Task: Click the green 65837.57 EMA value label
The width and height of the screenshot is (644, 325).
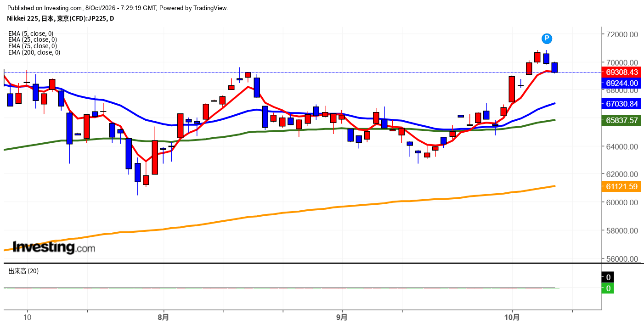Action: pos(621,120)
